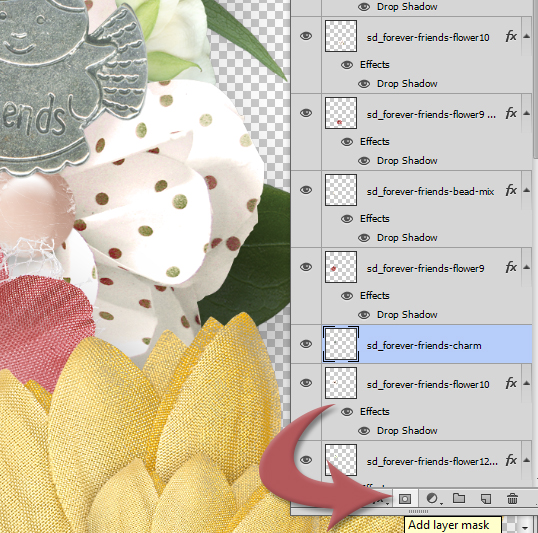The image size is (538, 533).
Task: Hide the sd_forever-friends-bead-mix layer
Action: coord(306,190)
